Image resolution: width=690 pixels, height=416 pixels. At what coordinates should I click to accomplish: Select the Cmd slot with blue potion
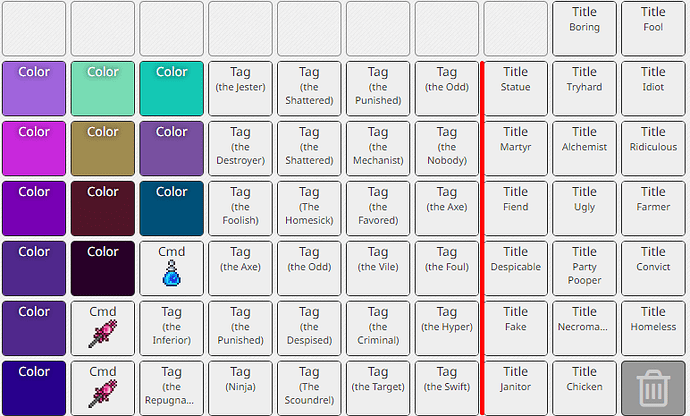click(x=172, y=268)
